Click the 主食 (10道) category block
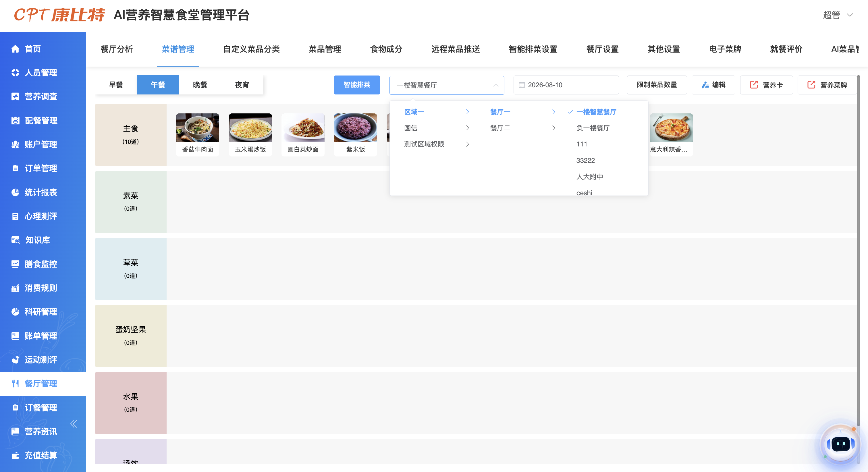868x472 pixels. tap(131, 135)
